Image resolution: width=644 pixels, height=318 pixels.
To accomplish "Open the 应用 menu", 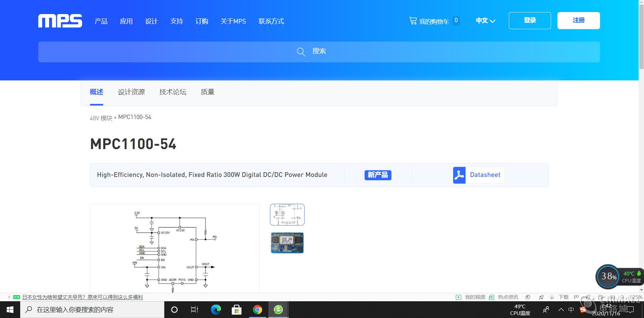I will [x=126, y=21].
